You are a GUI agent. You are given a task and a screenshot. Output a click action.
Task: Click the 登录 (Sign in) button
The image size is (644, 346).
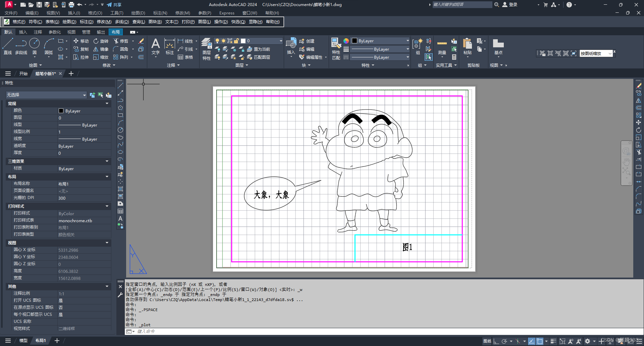click(x=510, y=5)
